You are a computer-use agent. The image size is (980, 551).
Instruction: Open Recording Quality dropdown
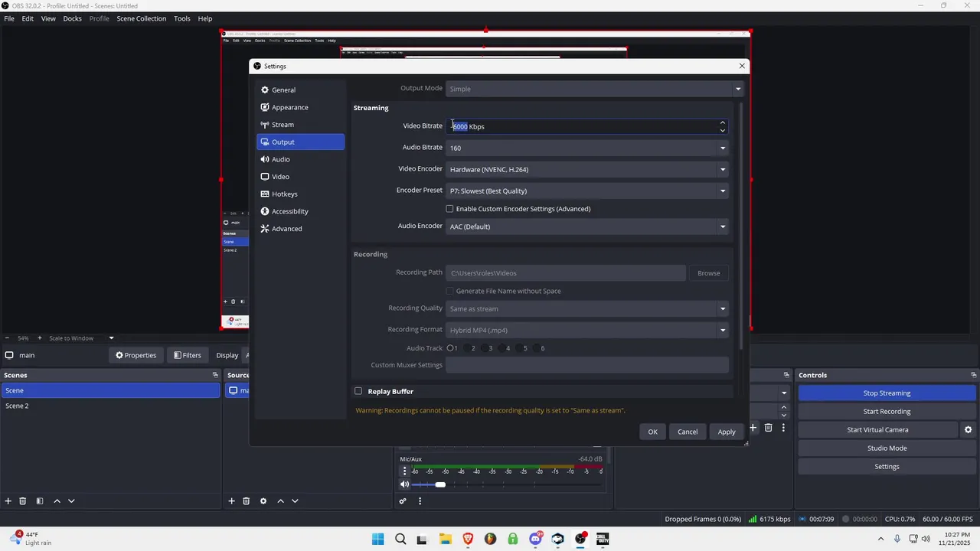[587, 308]
